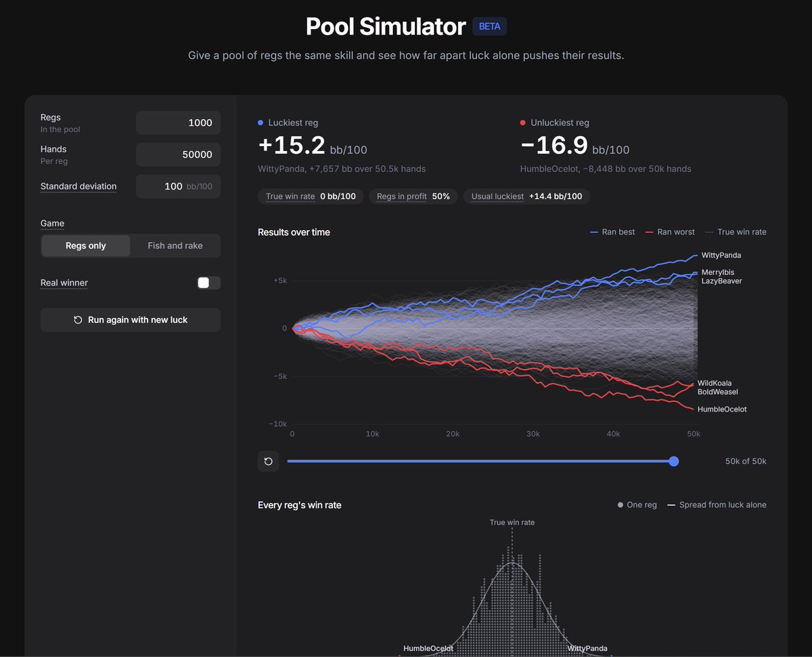Click the Ran best legend entry
Image resolution: width=812 pixels, height=657 pixels.
pyautogui.click(x=612, y=232)
